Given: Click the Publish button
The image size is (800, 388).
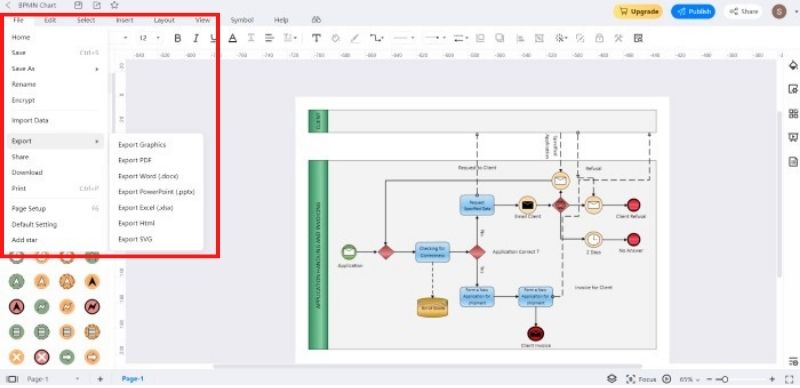Looking at the screenshot, I should 693,11.
